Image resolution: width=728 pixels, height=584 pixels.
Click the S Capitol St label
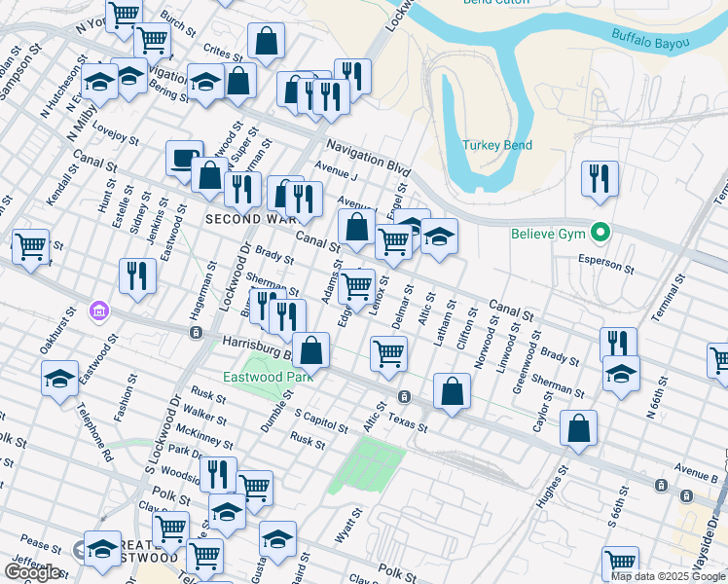321,421
